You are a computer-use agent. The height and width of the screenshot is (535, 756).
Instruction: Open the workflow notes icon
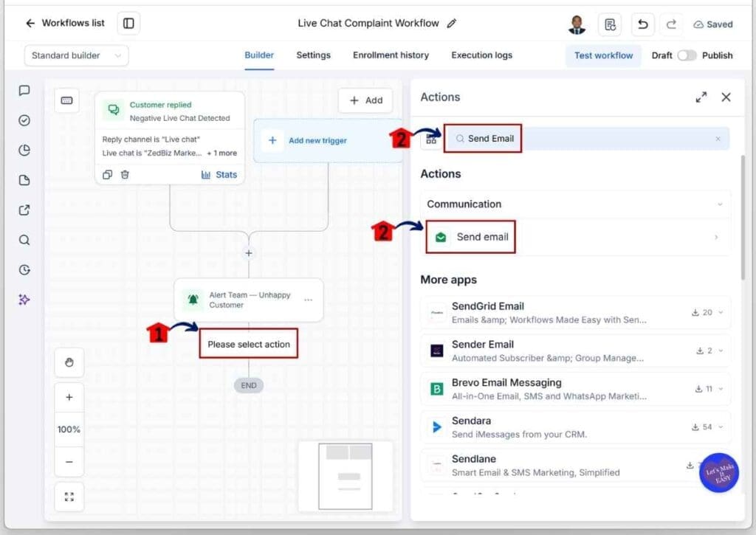tap(610, 24)
